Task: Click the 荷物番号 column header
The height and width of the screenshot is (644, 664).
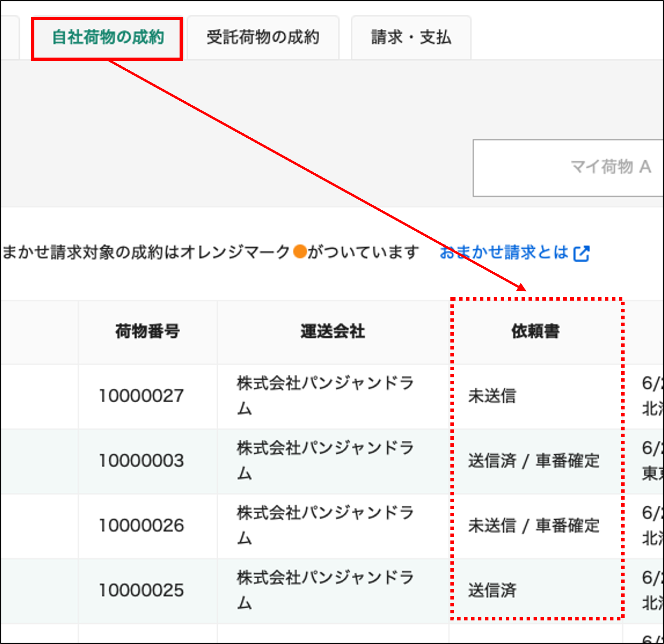Action: (x=147, y=332)
